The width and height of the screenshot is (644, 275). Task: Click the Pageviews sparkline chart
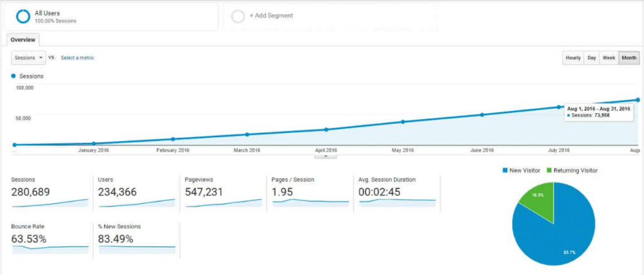tap(224, 203)
